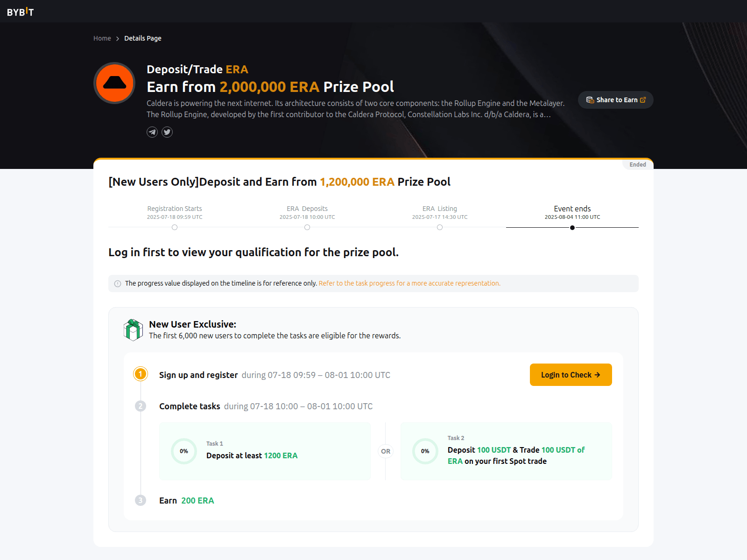Click the step 2 grey circle
The height and width of the screenshot is (560, 747).
coord(141,406)
